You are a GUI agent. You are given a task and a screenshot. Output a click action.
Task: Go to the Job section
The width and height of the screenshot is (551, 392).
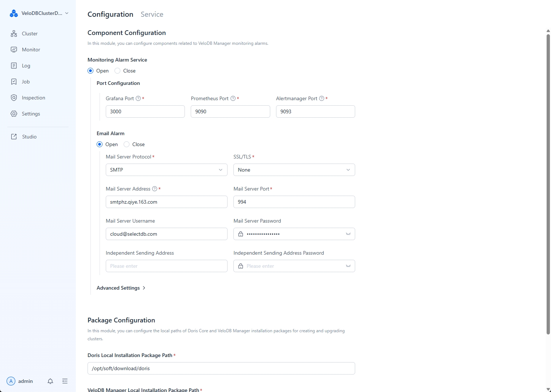point(26,82)
